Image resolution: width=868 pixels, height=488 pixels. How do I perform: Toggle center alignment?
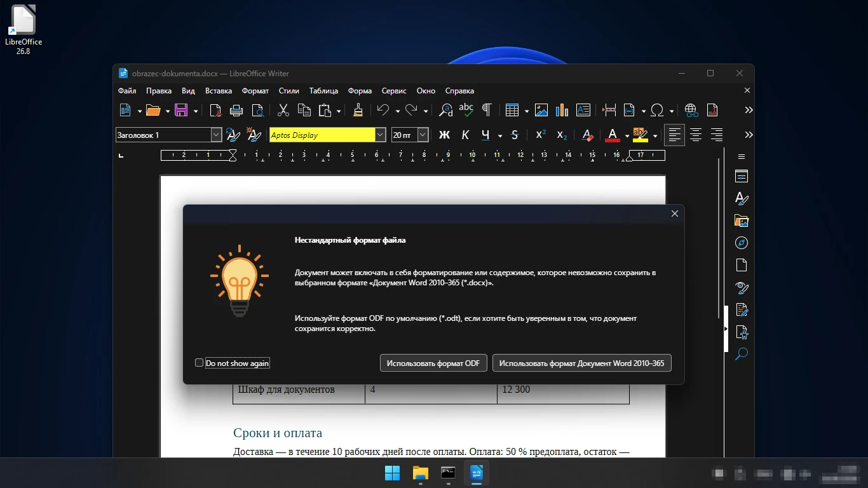coord(696,135)
